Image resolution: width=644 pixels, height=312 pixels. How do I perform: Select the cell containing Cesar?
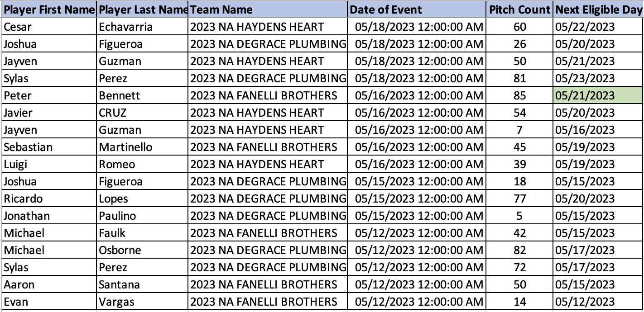[49, 27]
